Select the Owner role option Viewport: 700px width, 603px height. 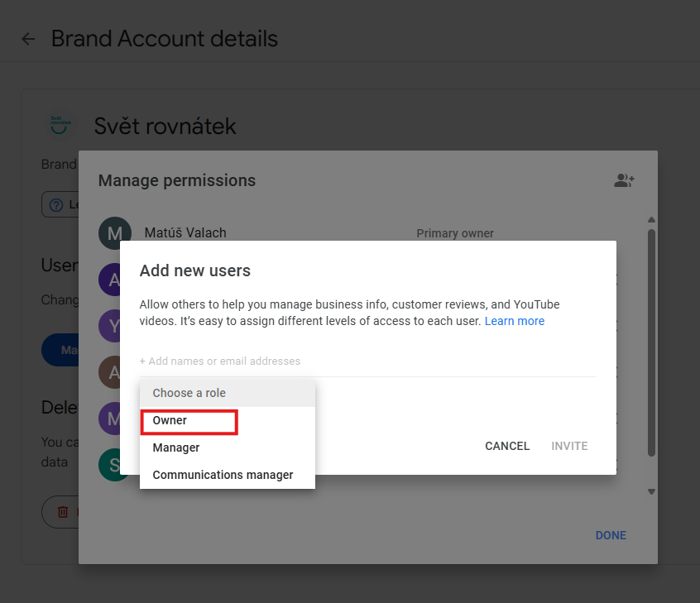tap(228, 420)
